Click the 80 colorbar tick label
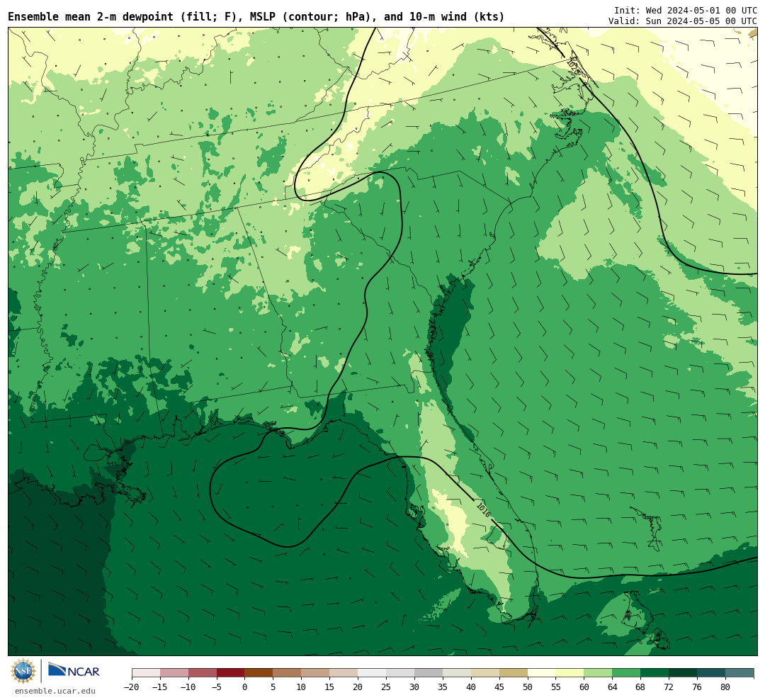The image size is (765, 700). [x=726, y=687]
